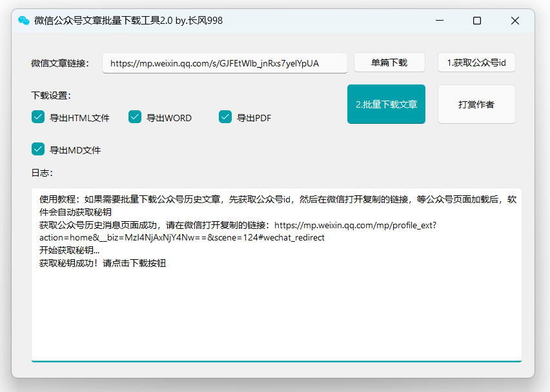Turn off the 导出MD文件 export option
The image size is (550, 392).
(x=37, y=149)
